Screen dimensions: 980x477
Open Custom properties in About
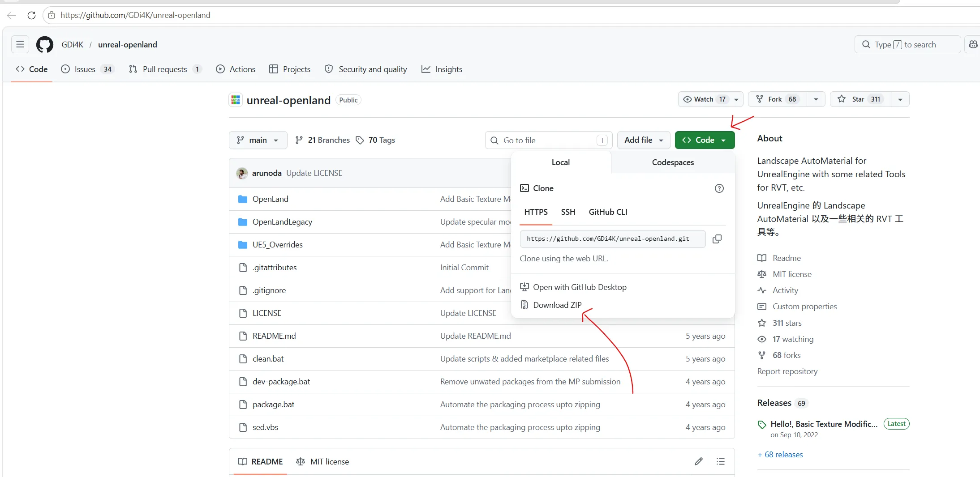(797, 307)
